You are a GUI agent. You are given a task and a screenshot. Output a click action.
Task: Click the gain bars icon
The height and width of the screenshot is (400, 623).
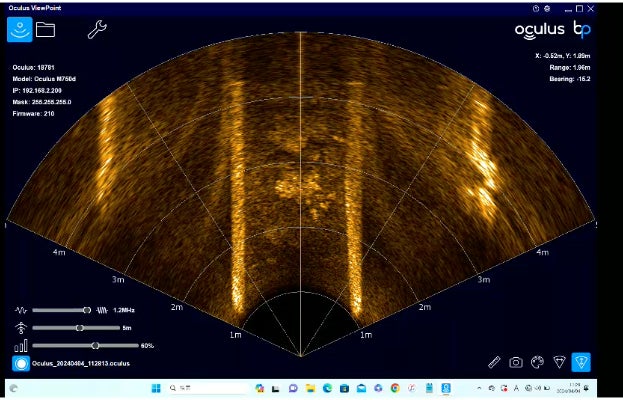point(21,346)
